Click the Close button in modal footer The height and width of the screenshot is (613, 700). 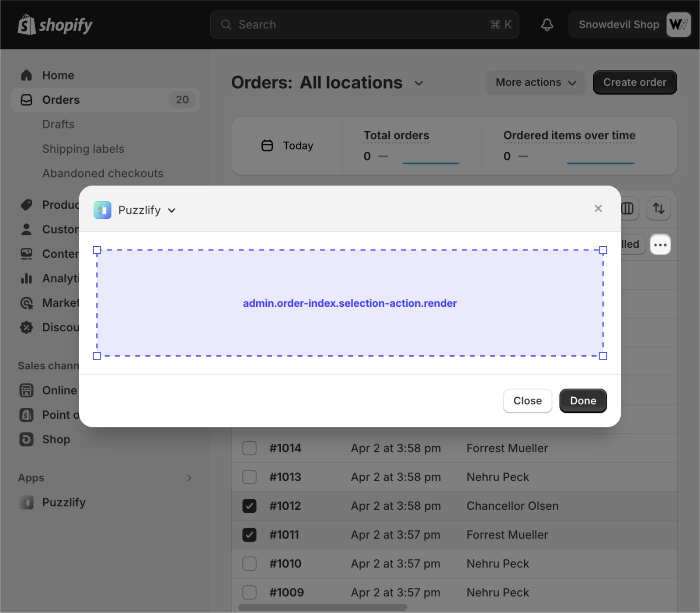(x=527, y=401)
